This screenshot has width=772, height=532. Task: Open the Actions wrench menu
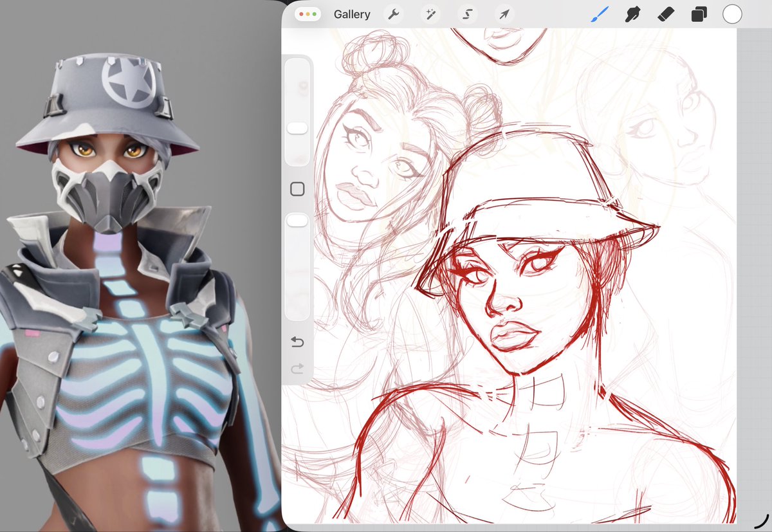(x=394, y=14)
